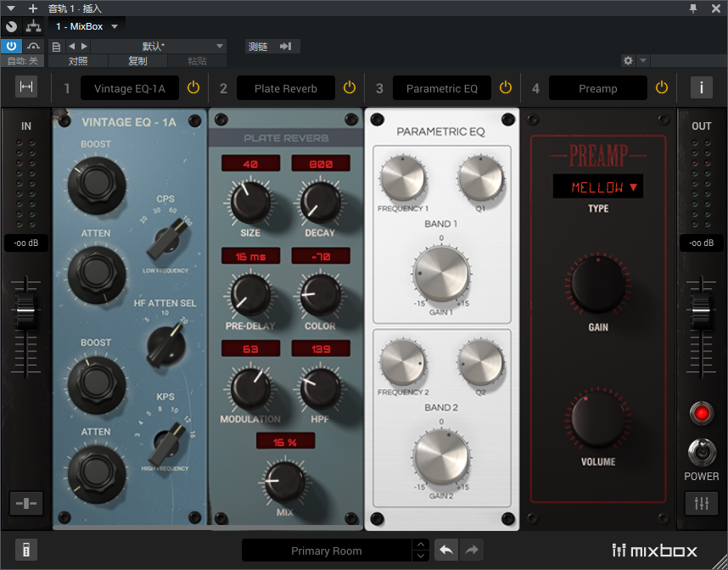This screenshot has height=570, width=728.
Task: Click the HF ATTEN SEL selector knob
Action: (165, 345)
